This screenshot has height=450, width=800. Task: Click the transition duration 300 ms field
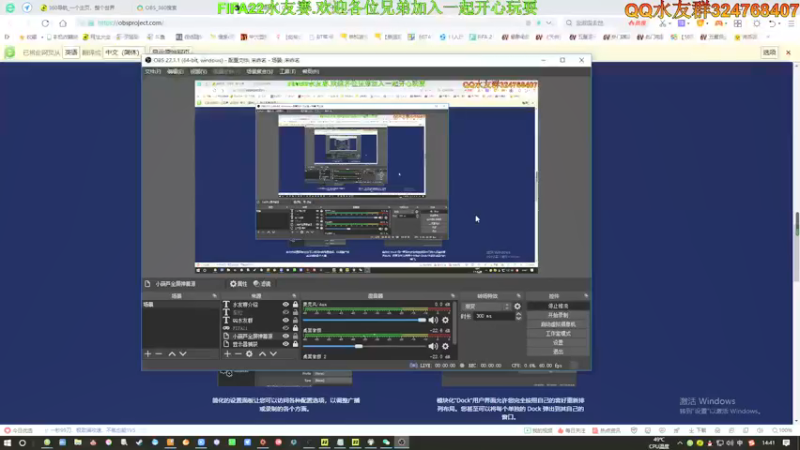(493, 316)
